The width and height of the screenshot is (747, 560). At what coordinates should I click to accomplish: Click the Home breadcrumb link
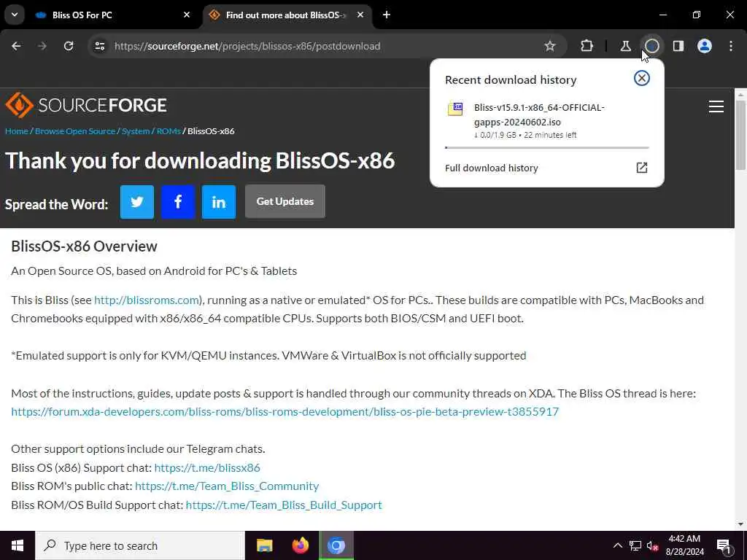(17, 131)
